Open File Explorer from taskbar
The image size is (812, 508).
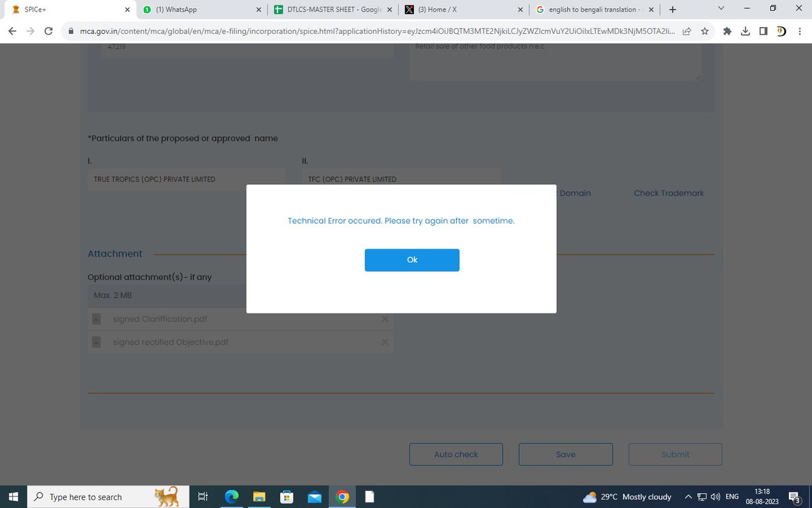[x=259, y=496]
